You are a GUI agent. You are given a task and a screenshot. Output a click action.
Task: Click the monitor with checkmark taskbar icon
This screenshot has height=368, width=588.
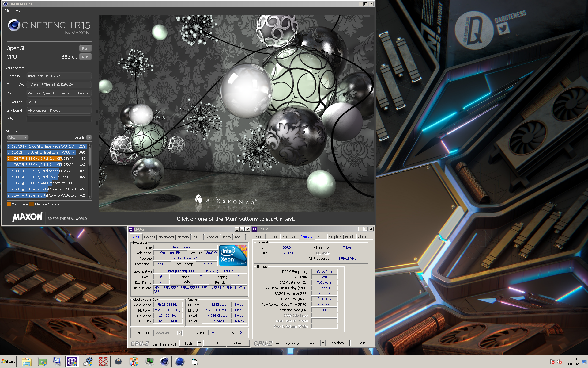tap(57, 362)
